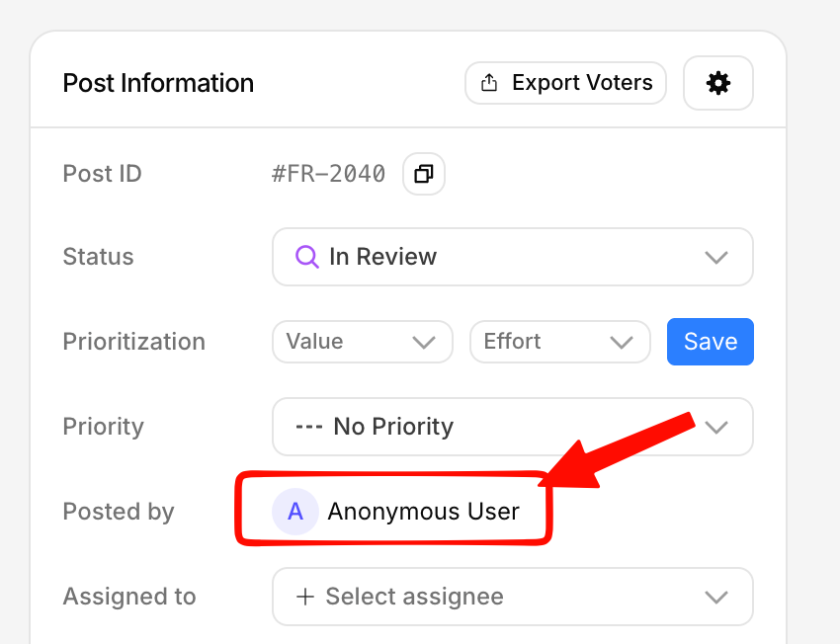Open the Value prioritization dropdown

[362, 342]
